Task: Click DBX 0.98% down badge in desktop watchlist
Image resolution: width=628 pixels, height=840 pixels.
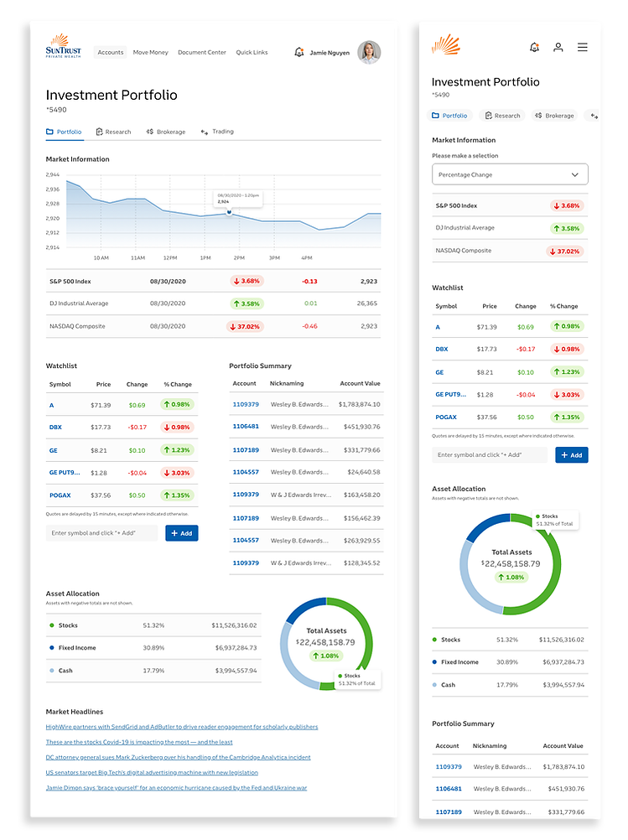Action: (x=178, y=428)
